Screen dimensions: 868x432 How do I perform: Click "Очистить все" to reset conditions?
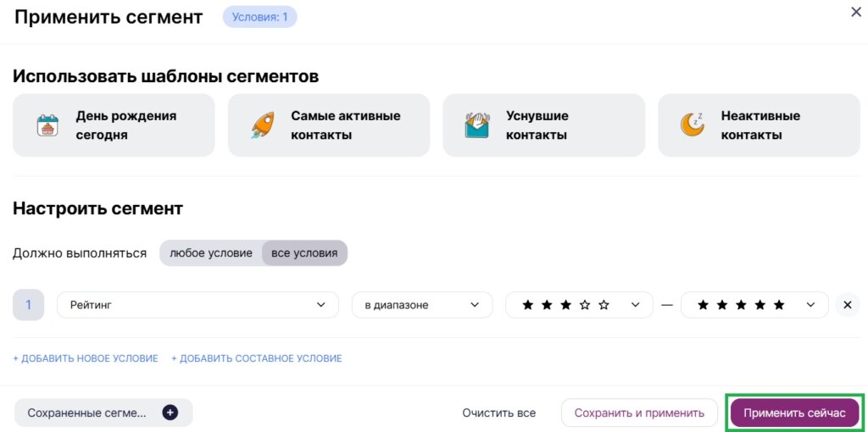tap(498, 413)
